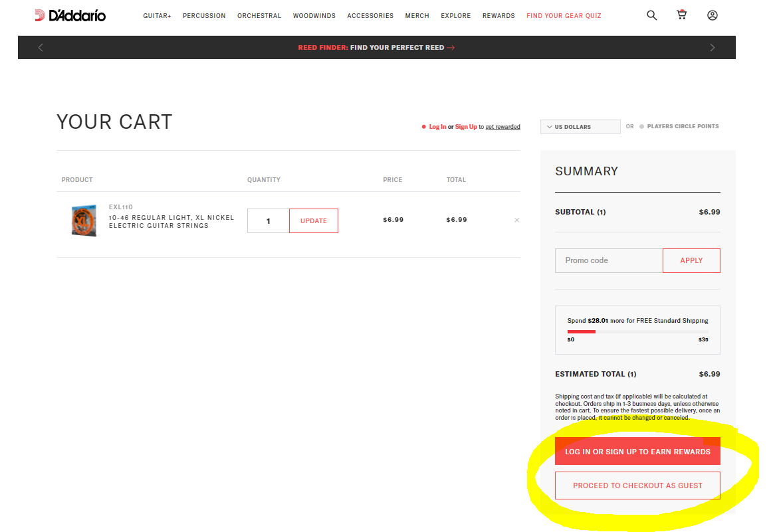
Task: Click the item price $6.99 cell
Action: pos(393,220)
